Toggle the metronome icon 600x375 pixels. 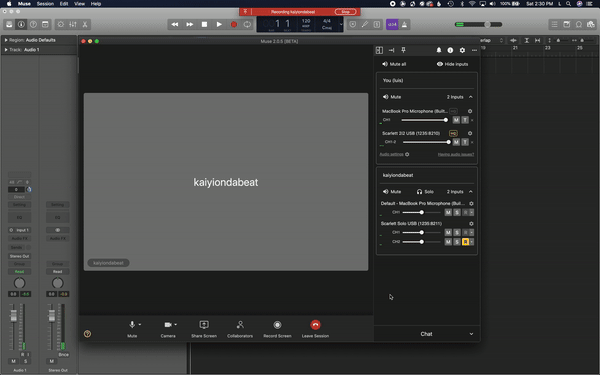tap(404, 24)
